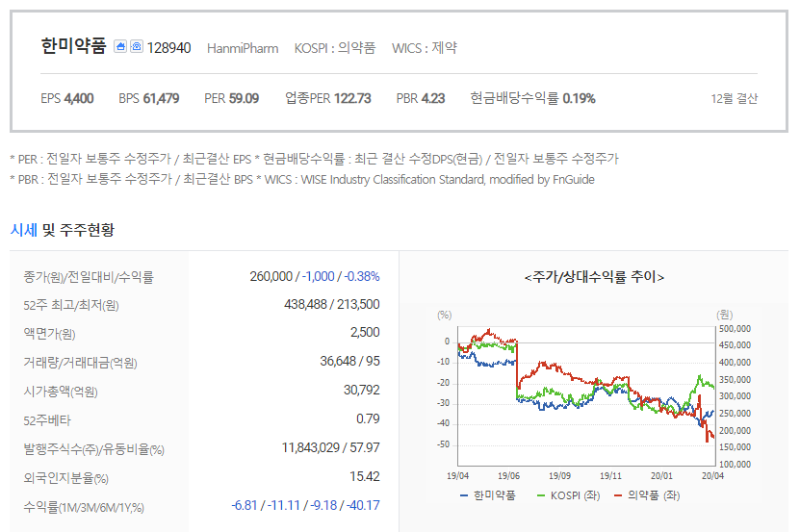
Task: Click the 20/04 x-axis label
Action: [712, 476]
